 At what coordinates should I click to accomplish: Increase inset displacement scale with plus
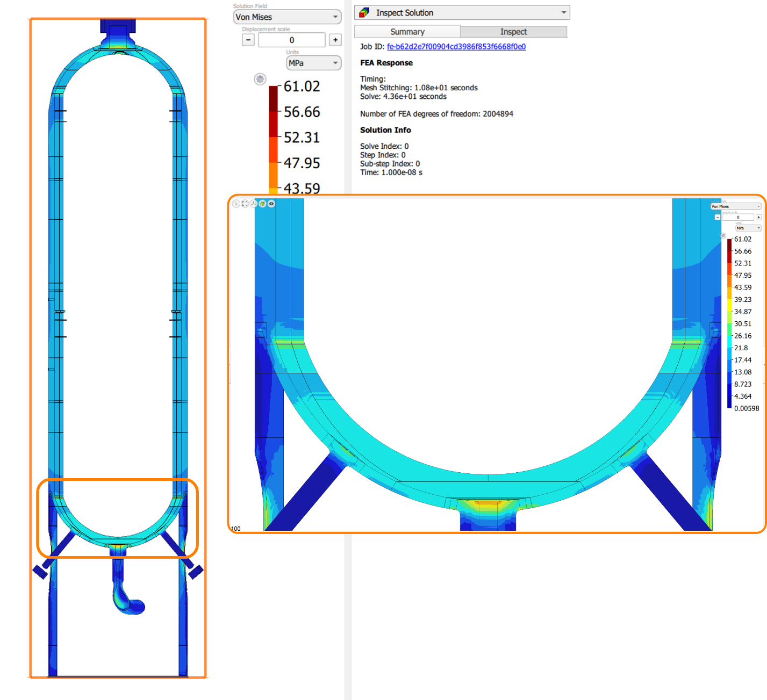point(758,217)
